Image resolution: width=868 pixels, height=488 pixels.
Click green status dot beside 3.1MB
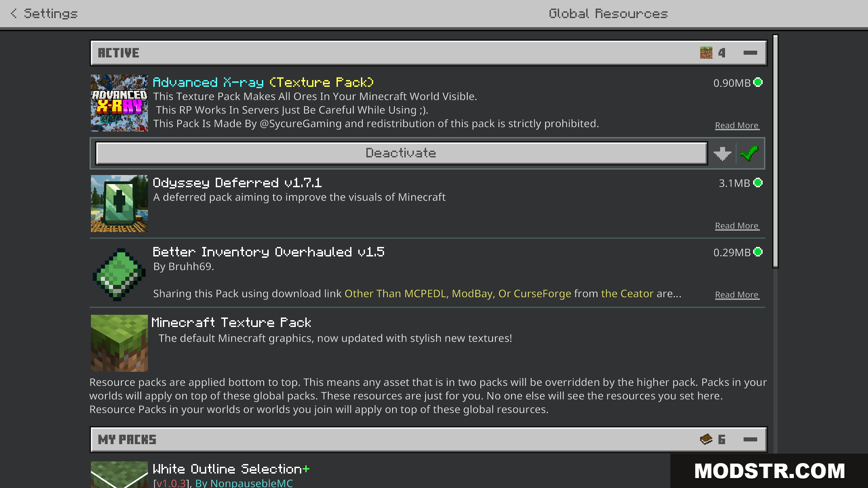758,183
